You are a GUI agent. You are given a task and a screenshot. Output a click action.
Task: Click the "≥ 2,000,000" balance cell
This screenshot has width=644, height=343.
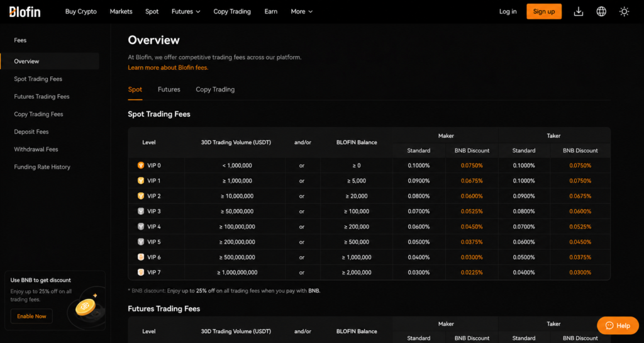357,273
